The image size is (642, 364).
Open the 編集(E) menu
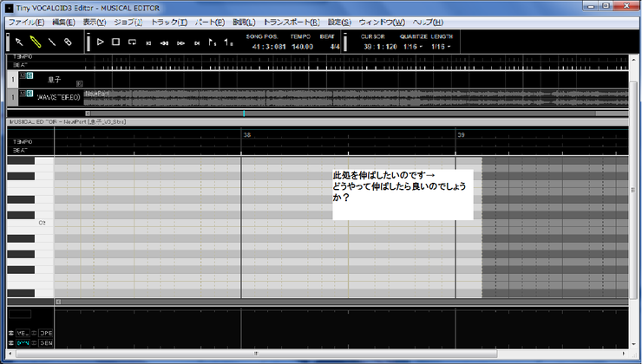coord(63,22)
